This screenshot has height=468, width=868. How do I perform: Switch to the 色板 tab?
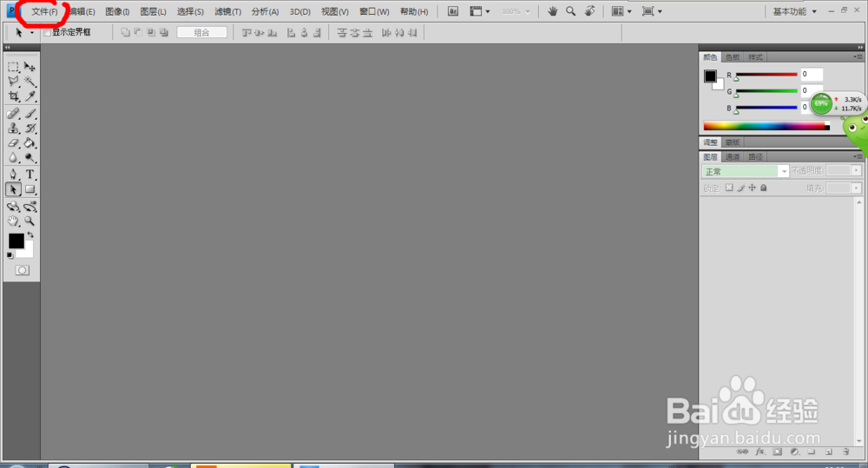(733, 57)
